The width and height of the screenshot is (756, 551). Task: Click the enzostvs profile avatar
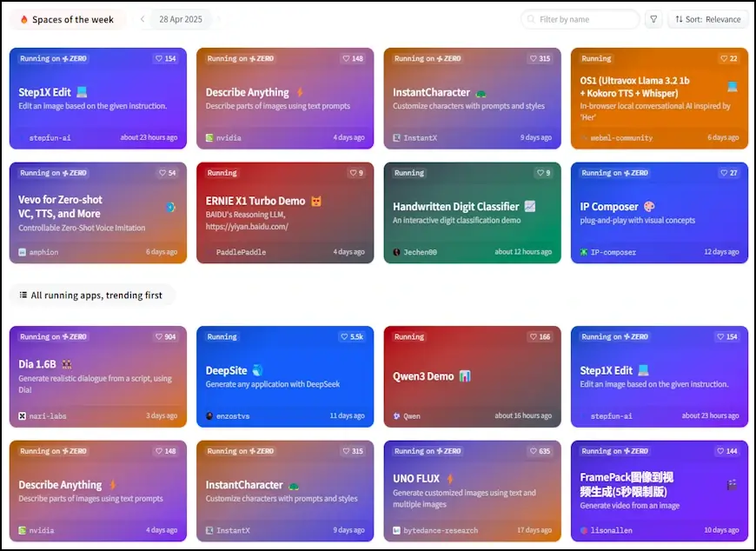(x=209, y=415)
